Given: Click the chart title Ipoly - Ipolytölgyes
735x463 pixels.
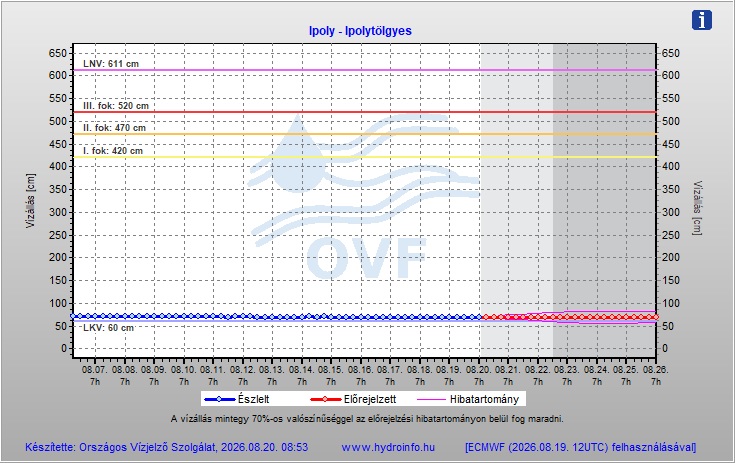Looking at the screenshot, I should [360, 31].
